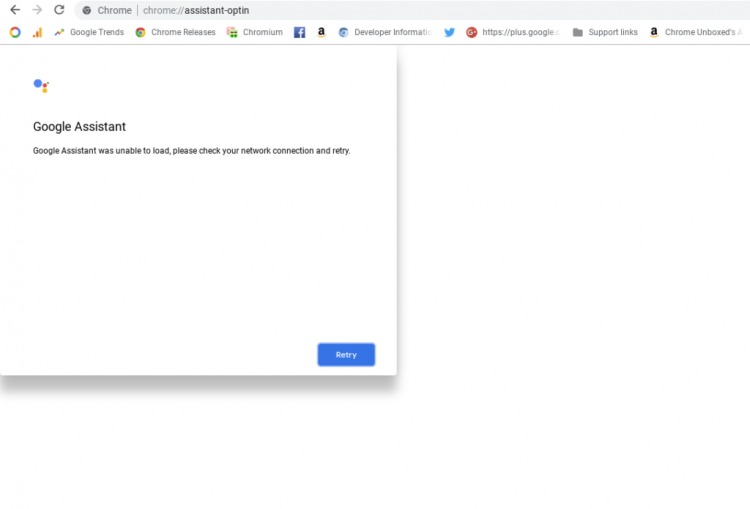Open the Chrome Unboxed's Amazon bookmark

point(696,32)
